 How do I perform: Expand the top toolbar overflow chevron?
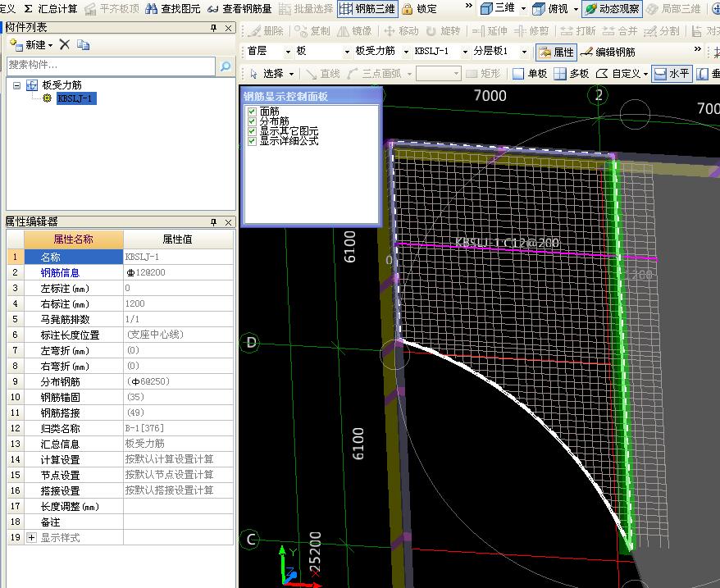point(468,6)
